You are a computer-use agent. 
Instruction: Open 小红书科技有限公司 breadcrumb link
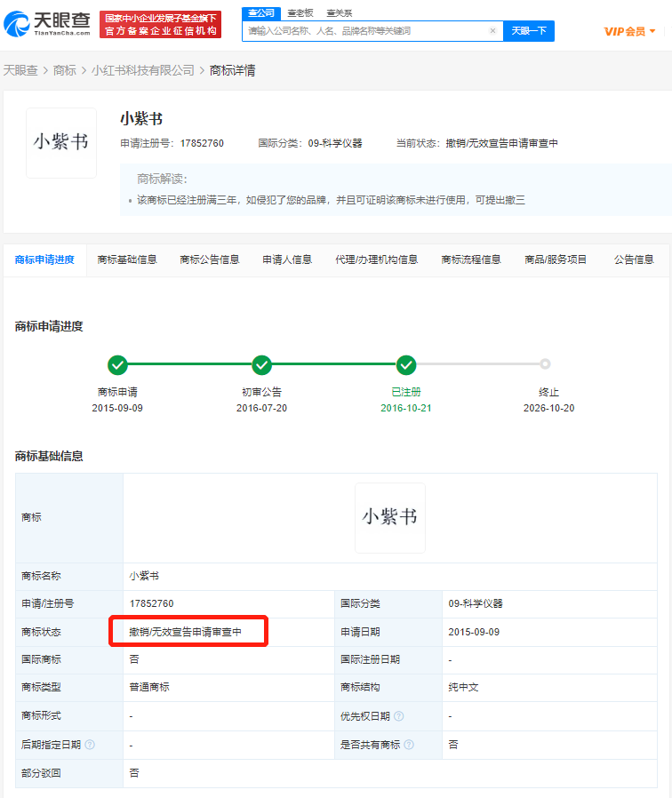143,70
